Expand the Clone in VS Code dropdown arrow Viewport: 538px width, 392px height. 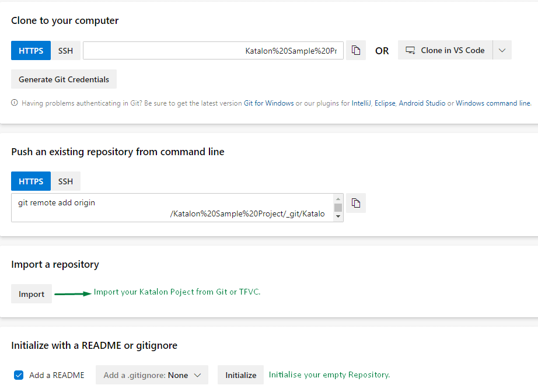click(x=502, y=51)
